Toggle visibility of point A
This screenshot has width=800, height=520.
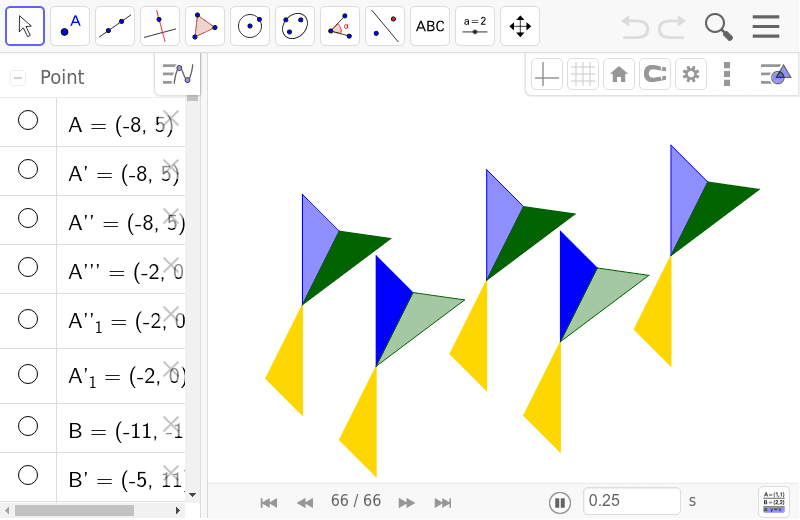pos(28,120)
